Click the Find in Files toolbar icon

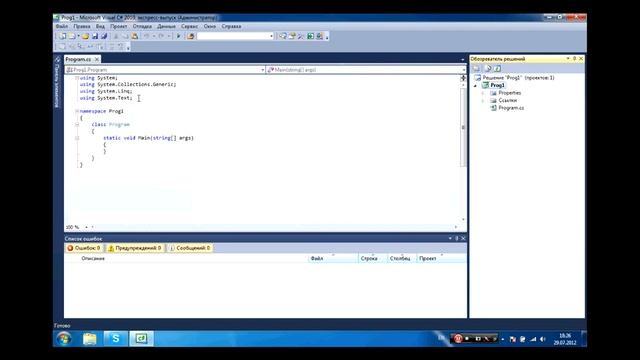coord(190,36)
